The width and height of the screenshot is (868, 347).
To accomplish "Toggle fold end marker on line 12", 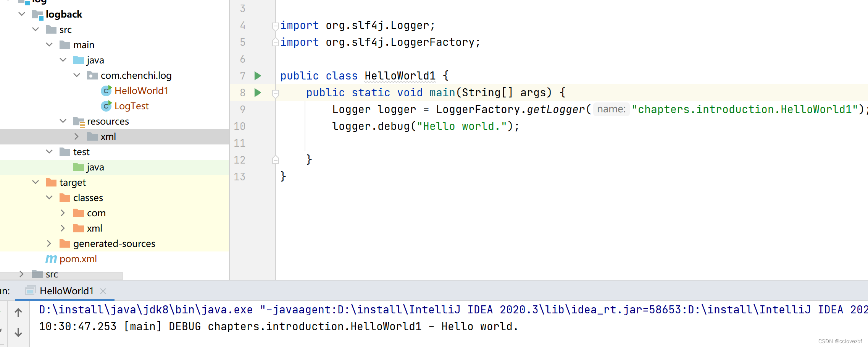I will pyautogui.click(x=275, y=160).
